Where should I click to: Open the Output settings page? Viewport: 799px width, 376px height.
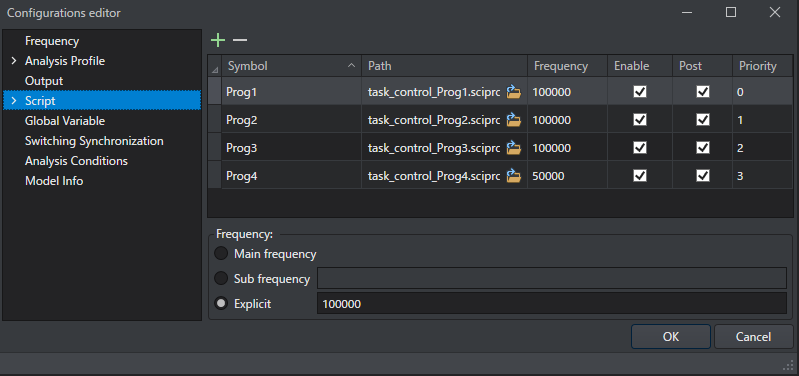point(44,81)
